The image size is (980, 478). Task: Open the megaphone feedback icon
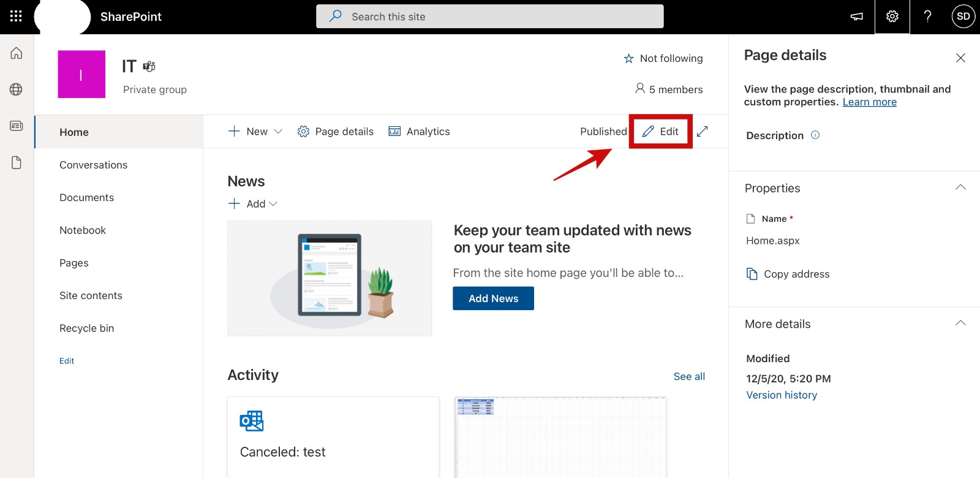pyautogui.click(x=857, y=17)
